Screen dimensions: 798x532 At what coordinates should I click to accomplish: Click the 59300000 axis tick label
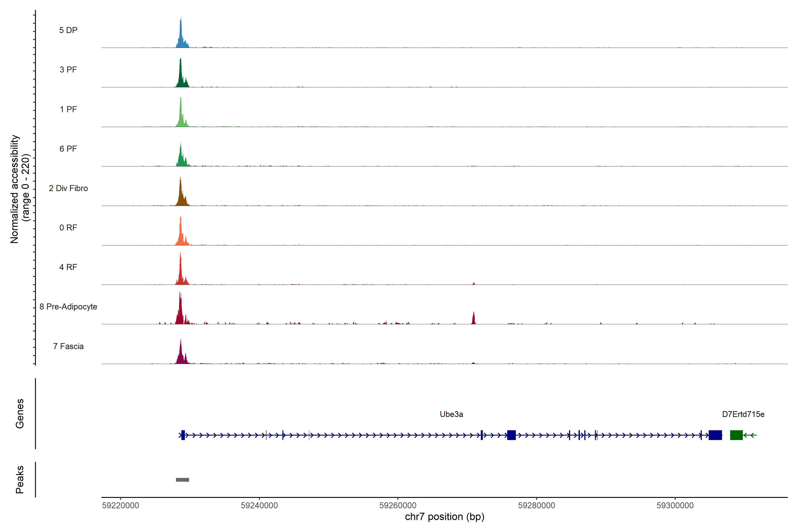[x=675, y=505]
